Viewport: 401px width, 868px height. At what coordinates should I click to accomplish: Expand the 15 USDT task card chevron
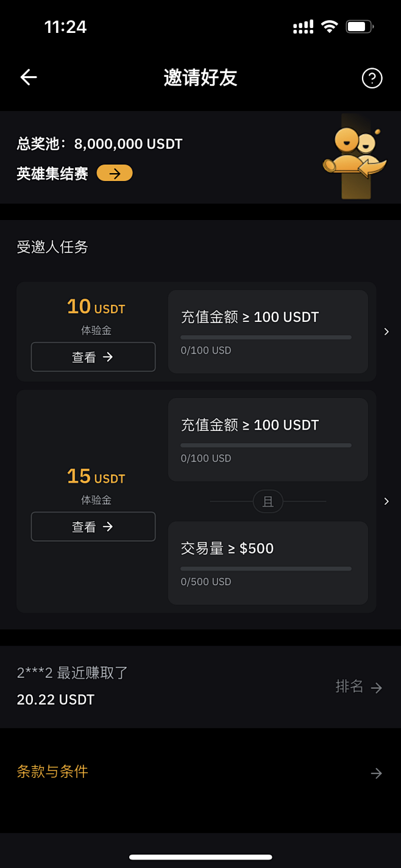pos(386,501)
